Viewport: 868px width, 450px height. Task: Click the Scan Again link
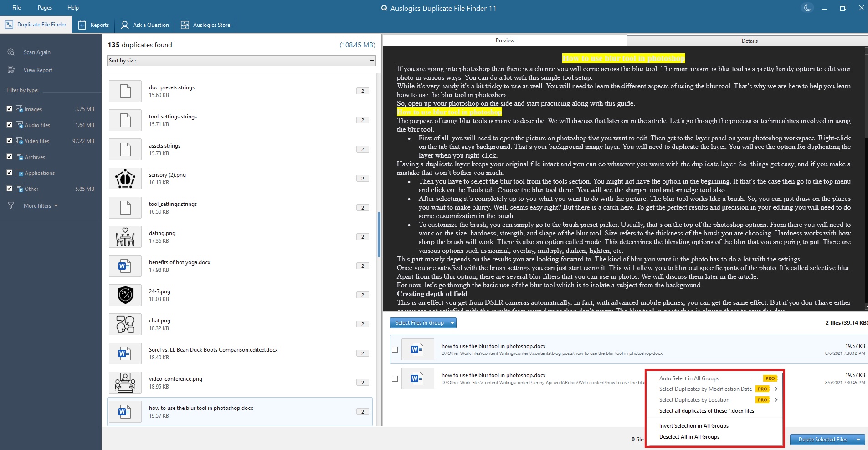tap(37, 52)
